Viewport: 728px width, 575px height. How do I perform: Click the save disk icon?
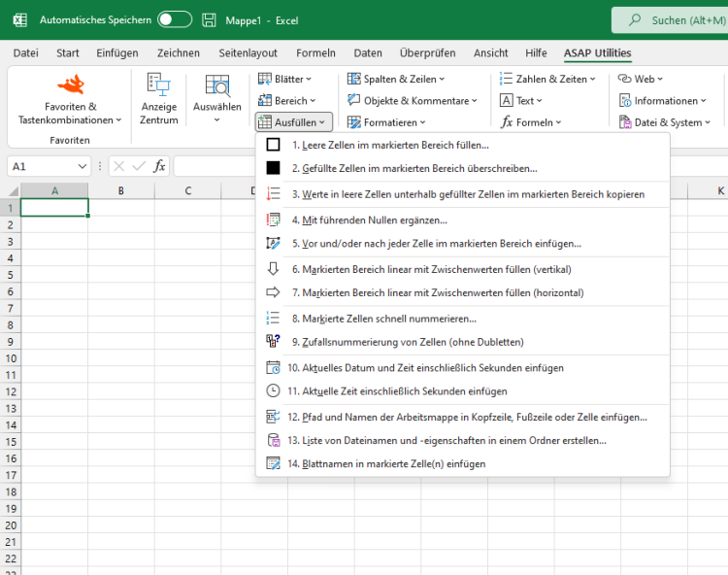tap(209, 20)
